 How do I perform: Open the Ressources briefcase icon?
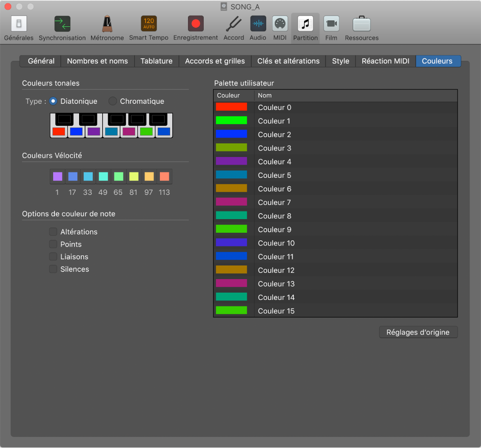[361, 24]
